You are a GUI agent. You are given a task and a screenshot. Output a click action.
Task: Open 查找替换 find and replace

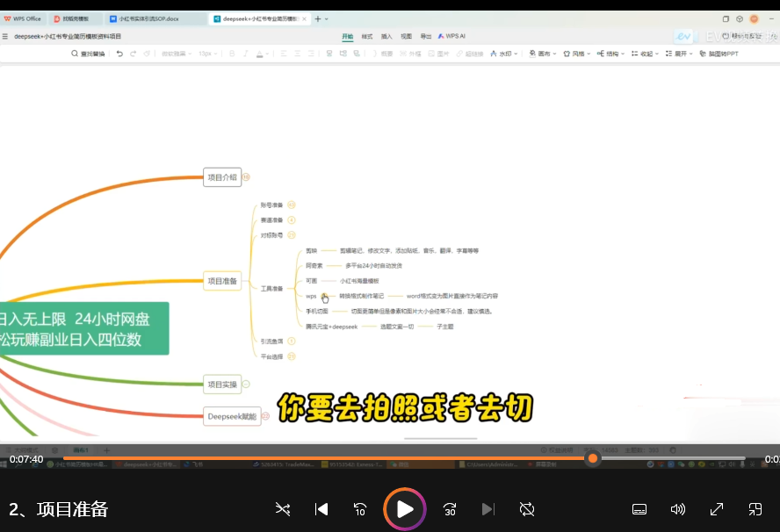pos(88,54)
